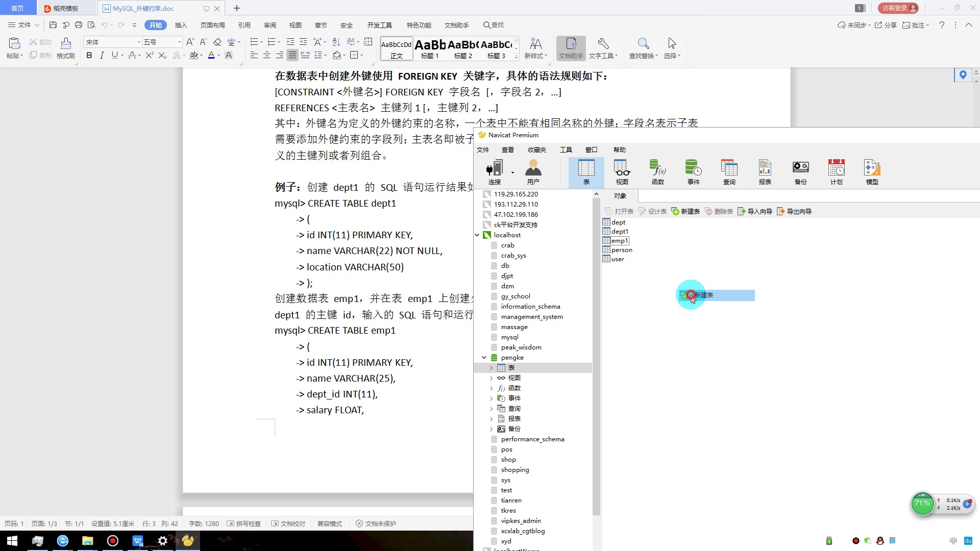
Task: Select the 格式刷 format painter tool
Action: 65,48
